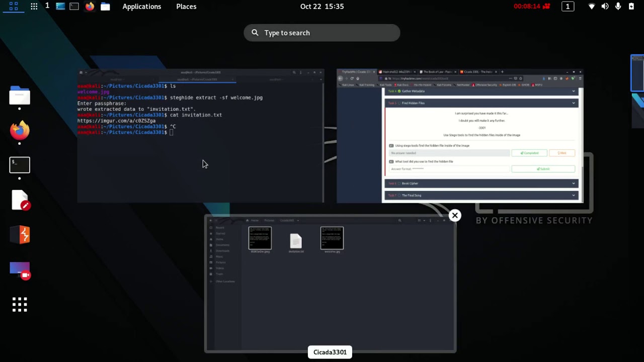
Task: Show all applications grid in the dock
Action: pos(20,304)
